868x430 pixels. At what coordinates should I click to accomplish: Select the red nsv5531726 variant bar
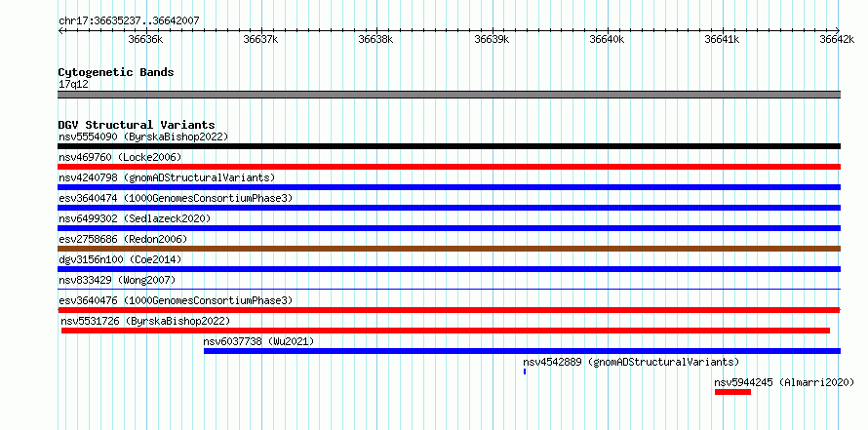point(446,331)
